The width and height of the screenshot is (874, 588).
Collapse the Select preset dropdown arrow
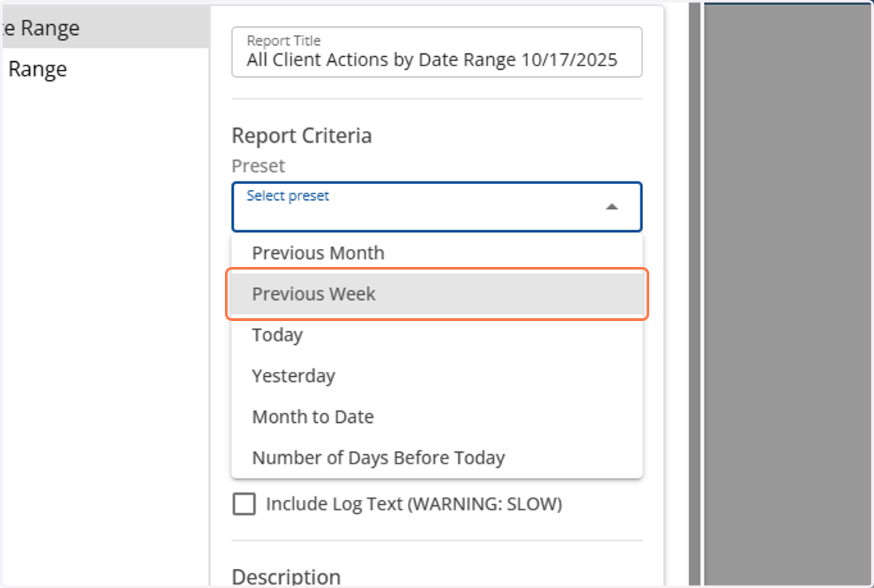(612, 207)
